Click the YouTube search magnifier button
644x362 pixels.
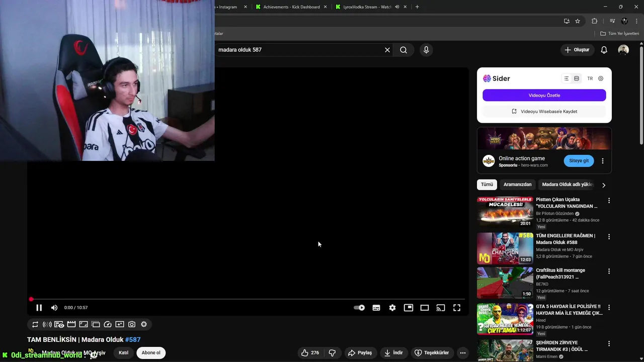(404, 50)
